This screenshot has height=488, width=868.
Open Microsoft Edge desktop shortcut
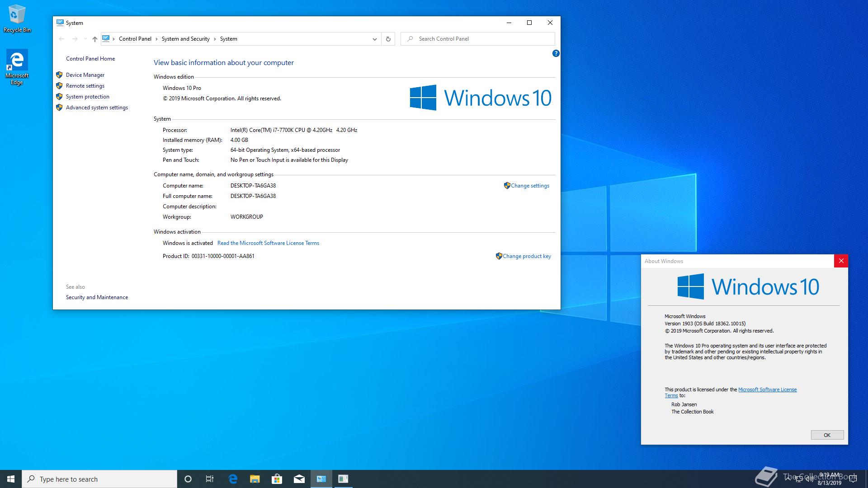coord(17,67)
